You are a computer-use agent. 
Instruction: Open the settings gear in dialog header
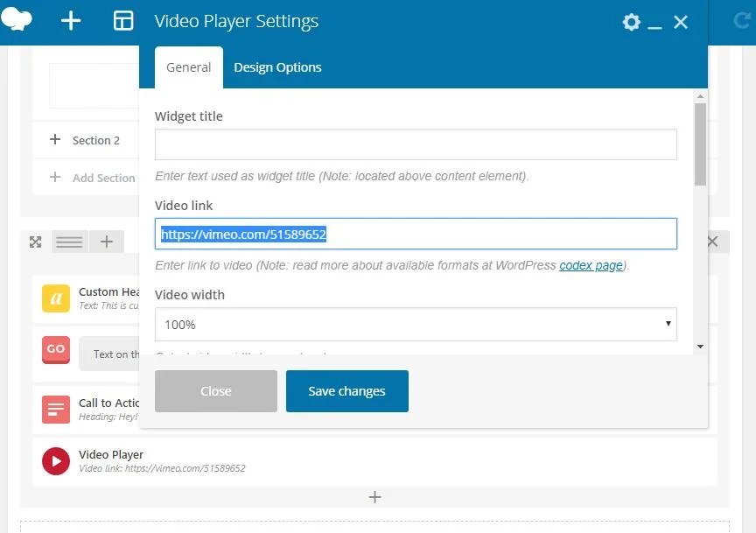[631, 22]
